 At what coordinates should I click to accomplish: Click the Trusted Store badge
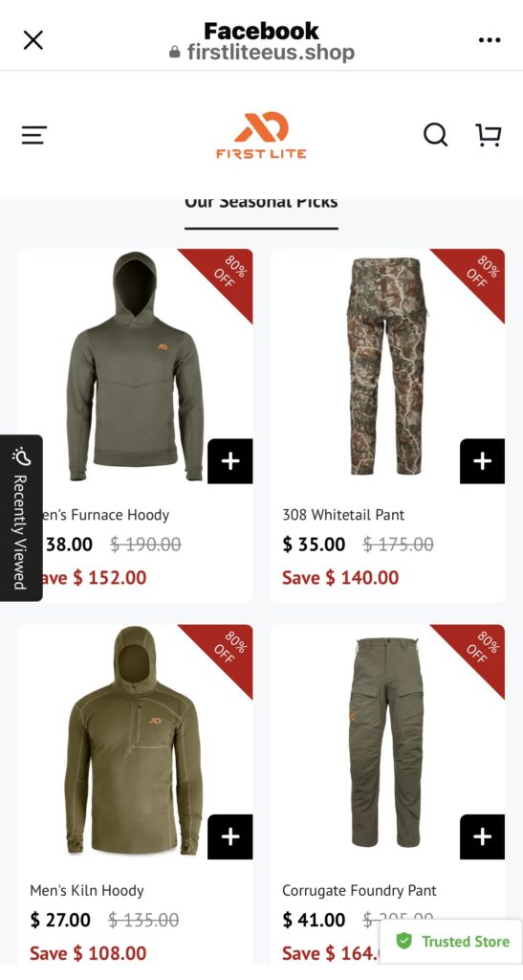pos(452,941)
